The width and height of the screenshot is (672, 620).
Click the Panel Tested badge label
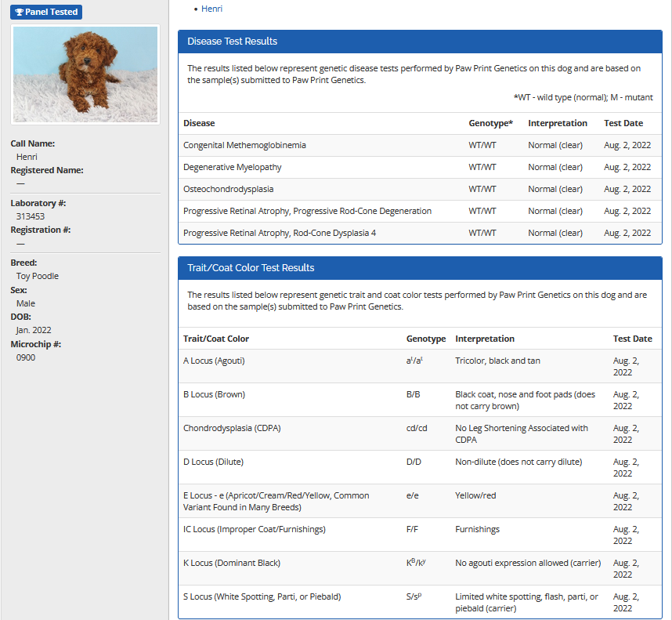[51, 13]
